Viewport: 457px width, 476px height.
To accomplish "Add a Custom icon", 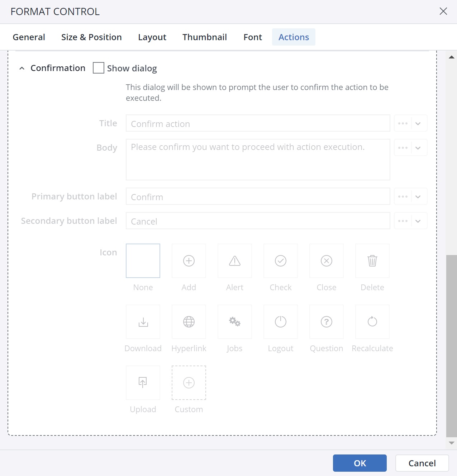I will pyautogui.click(x=189, y=383).
